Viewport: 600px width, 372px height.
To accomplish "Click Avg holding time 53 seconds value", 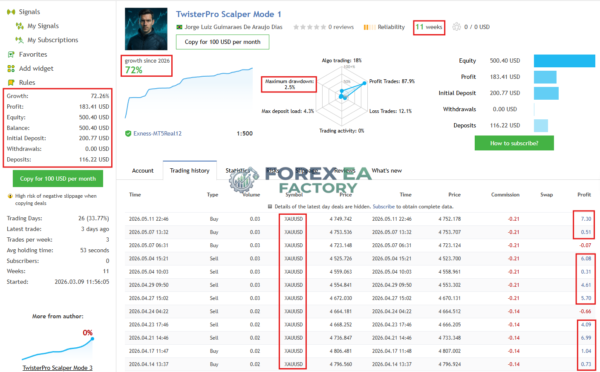I will click(95, 250).
